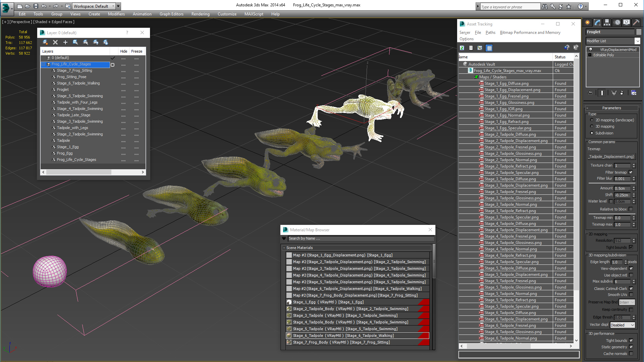Click the Status column header in Asset Tracking

pos(563,57)
